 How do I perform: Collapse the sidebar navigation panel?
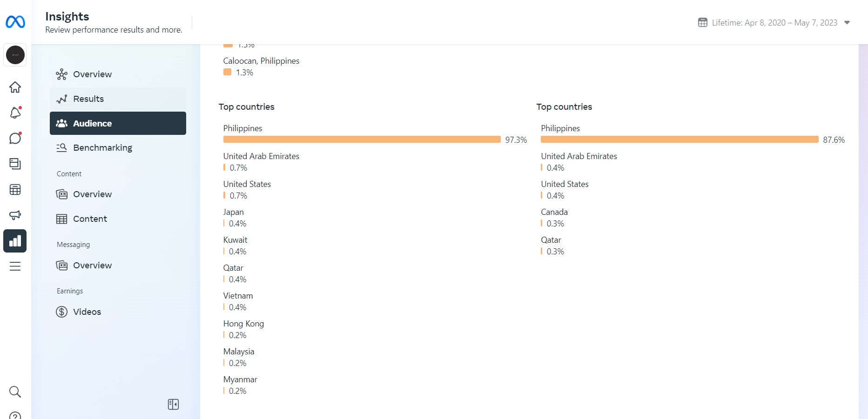tap(173, 405)
